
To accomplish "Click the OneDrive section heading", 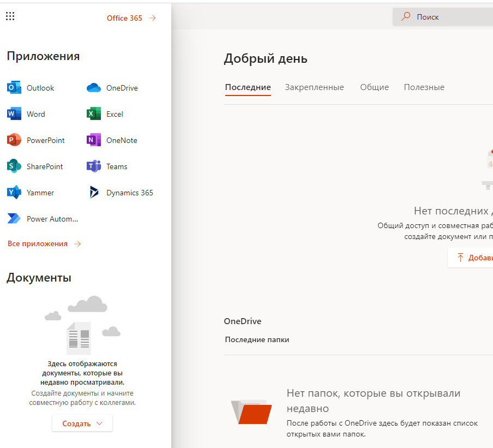I will tap(243, 321).
